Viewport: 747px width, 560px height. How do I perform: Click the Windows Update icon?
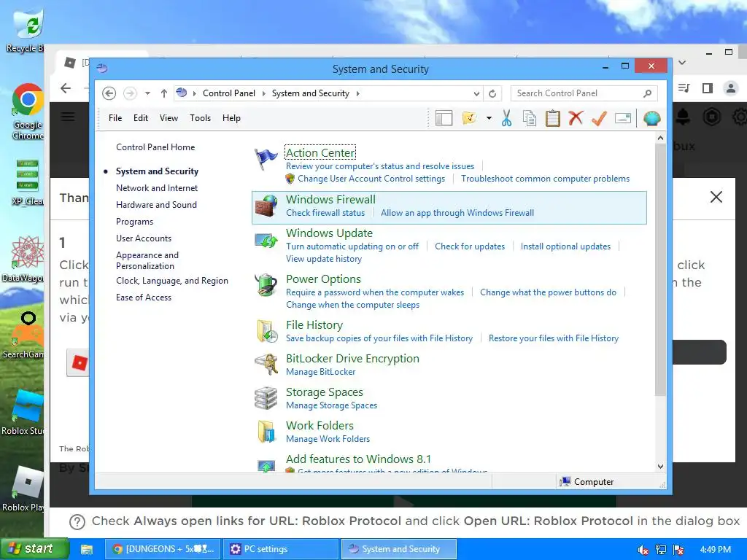[x=266, y=240]
